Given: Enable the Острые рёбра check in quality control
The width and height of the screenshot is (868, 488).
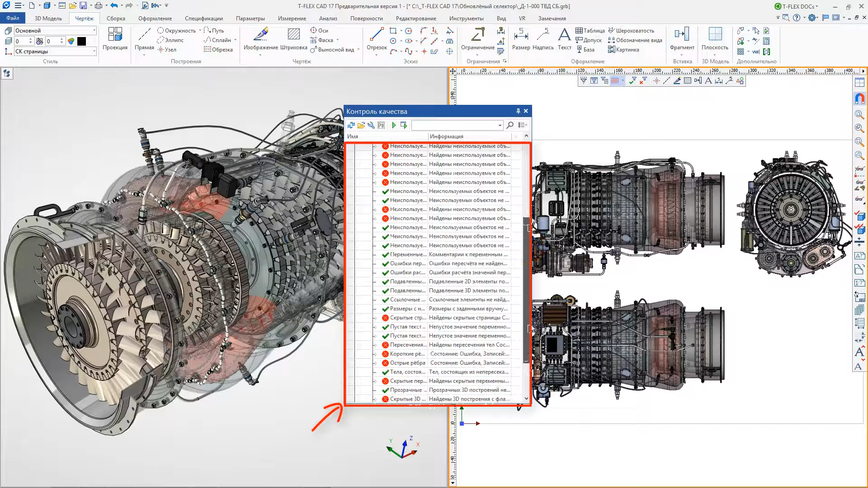Looking at the screenshot, I should tap(352, 363).
